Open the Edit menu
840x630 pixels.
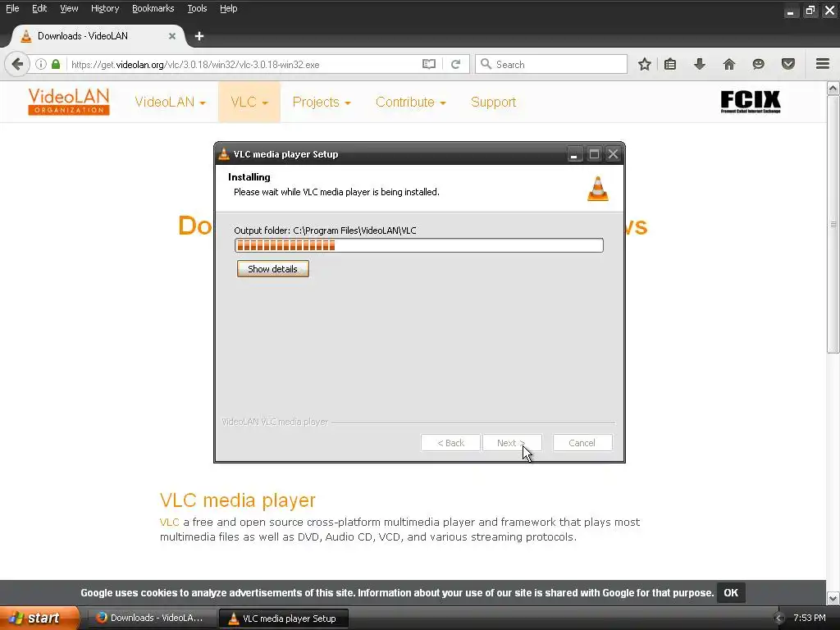(x=39, y=8)
